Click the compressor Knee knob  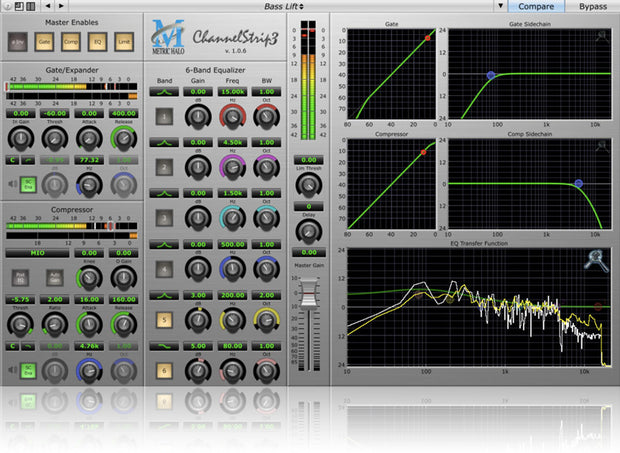89,278
